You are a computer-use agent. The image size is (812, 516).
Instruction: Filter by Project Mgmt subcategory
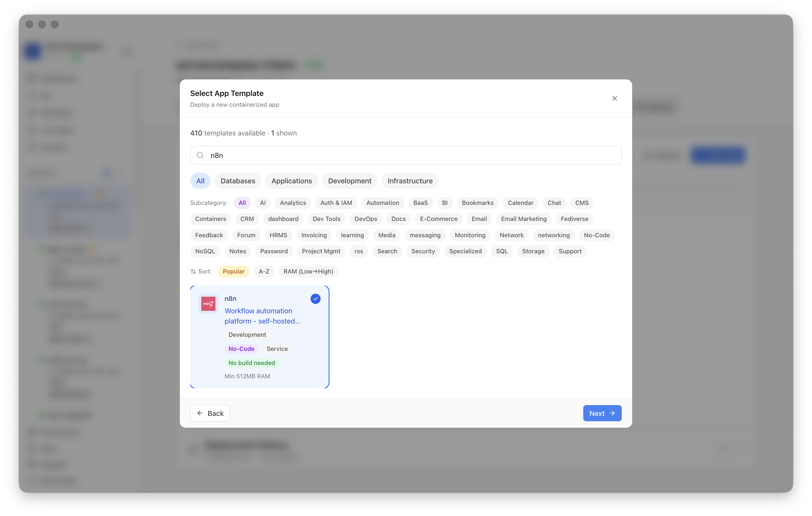click(x=321, y=251)
